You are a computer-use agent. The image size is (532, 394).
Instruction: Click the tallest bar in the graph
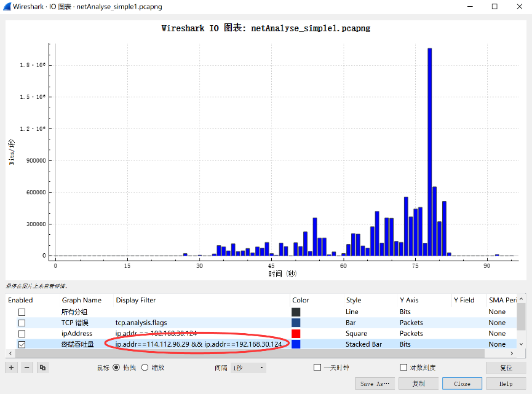tap(429, 152)
